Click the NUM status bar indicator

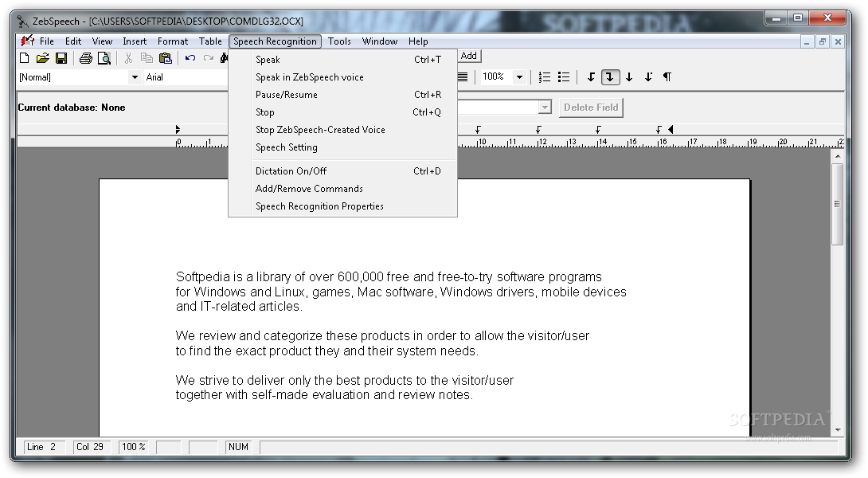click(239, 447)
